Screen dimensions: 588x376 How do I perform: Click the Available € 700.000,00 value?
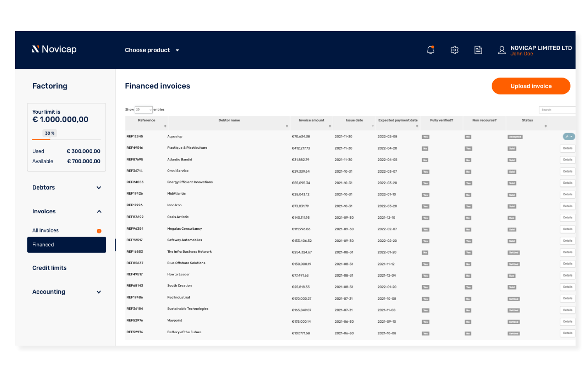pos(83,161)
